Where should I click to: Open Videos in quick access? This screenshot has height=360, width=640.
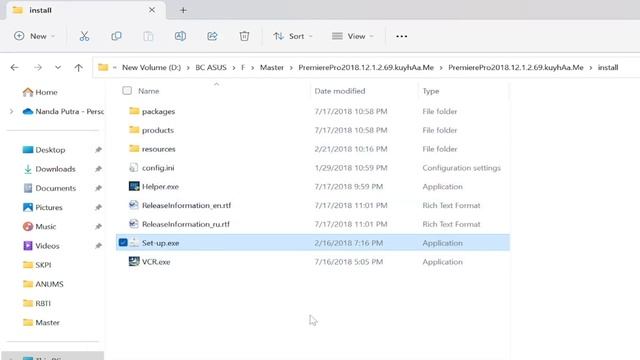coord(41,246)
